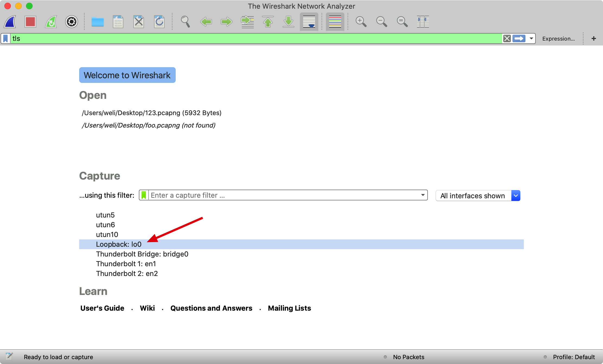Open display filter bookmark menu
This screenshot has height=364, width=603.
(x=6, y=38)
